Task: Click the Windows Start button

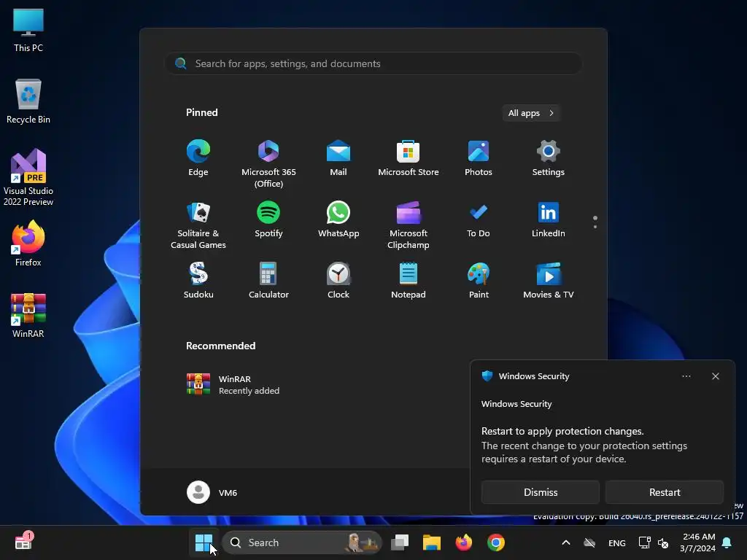Action: 204,542
